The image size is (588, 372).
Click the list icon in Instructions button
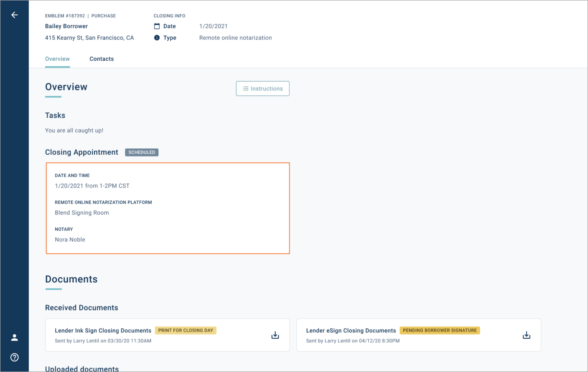point(245,89)
